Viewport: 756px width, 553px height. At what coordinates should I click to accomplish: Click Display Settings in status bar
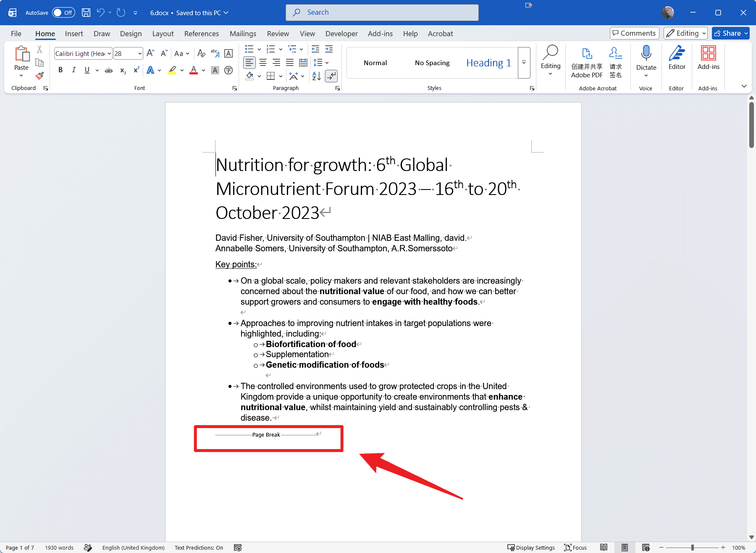click(x=531, y=548)
